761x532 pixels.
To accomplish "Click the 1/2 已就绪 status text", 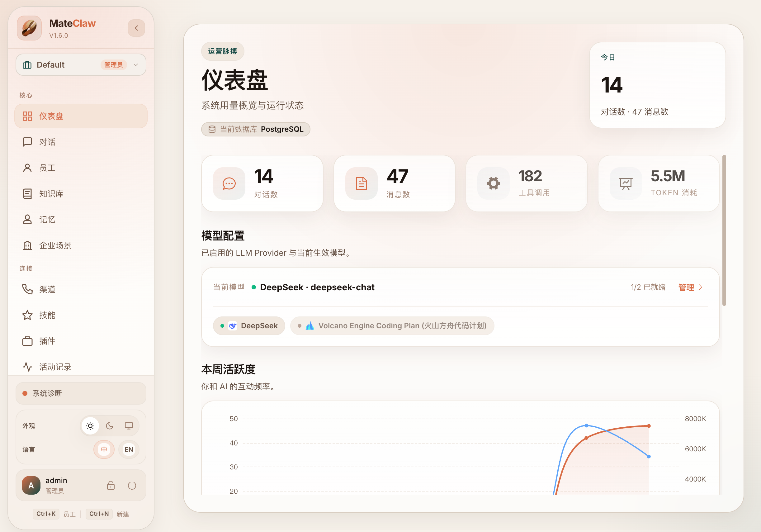I will (x=648, y=287).
